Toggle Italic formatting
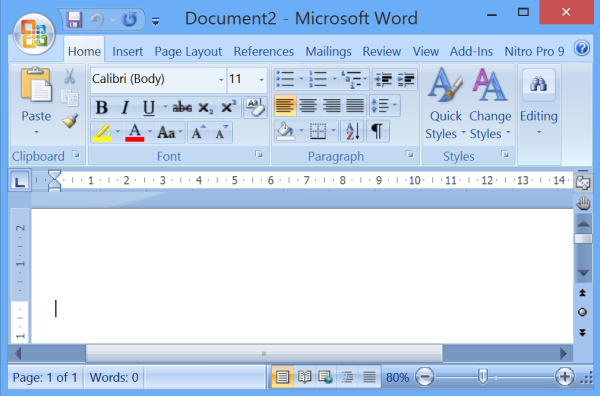The width and height of the screenshot is (600, 396). click(125, 108)
